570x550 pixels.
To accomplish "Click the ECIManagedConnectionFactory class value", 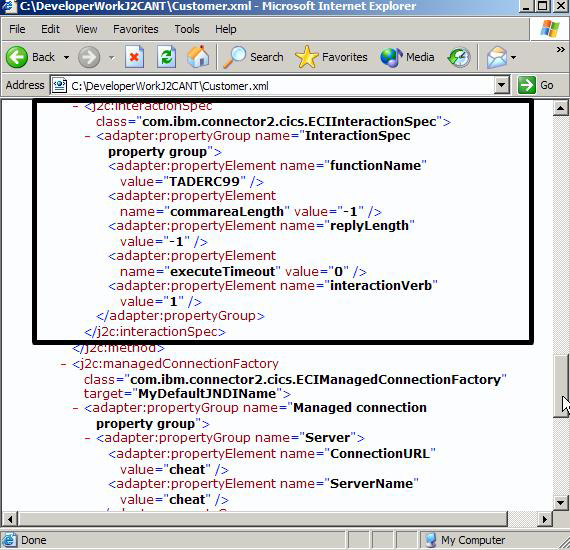I will (316, 380).
